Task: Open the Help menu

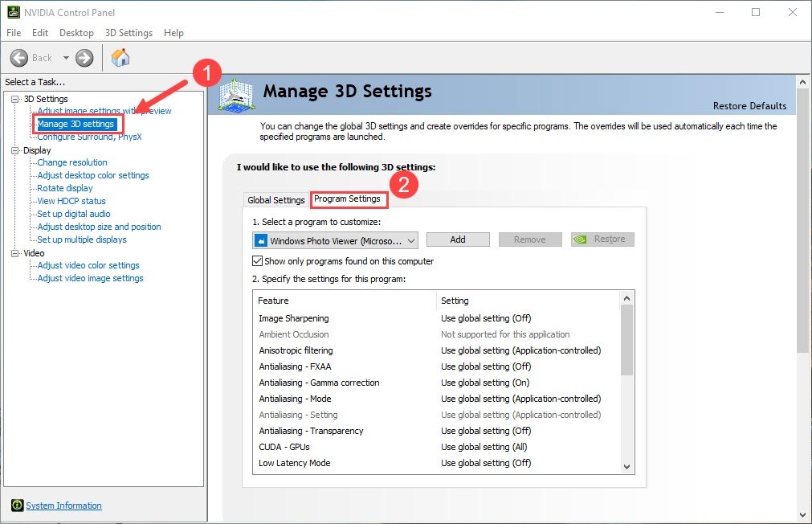Action: tap(173, 33)
